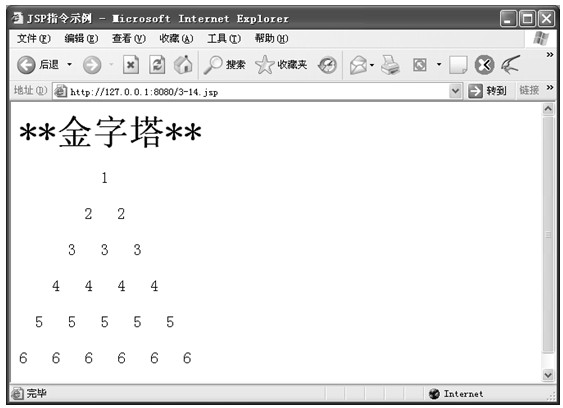The height and width of the screenshot is (408, 563).
Task: Open the History clock icon
Action: 327,65
